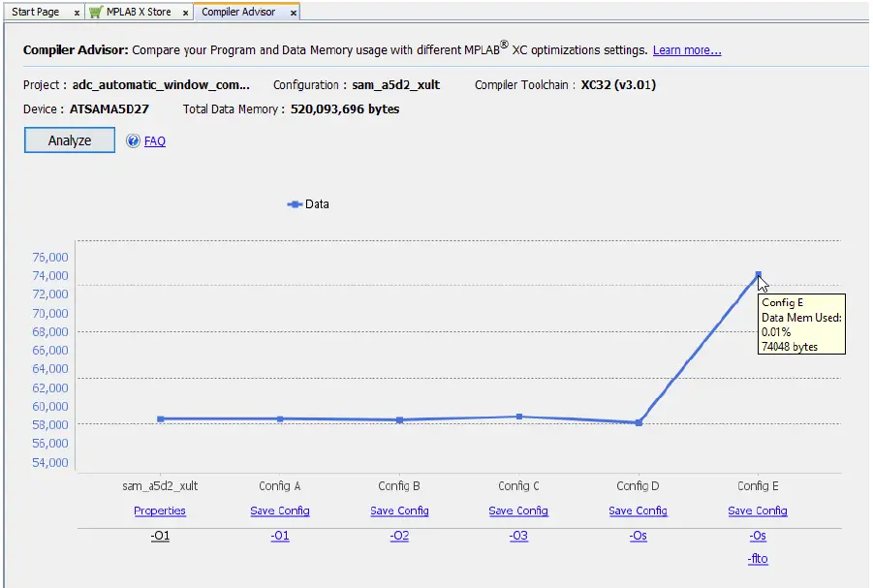Close the MPLAB X Store tab
This screenshot has width=873, height=588.
[185, 13]
